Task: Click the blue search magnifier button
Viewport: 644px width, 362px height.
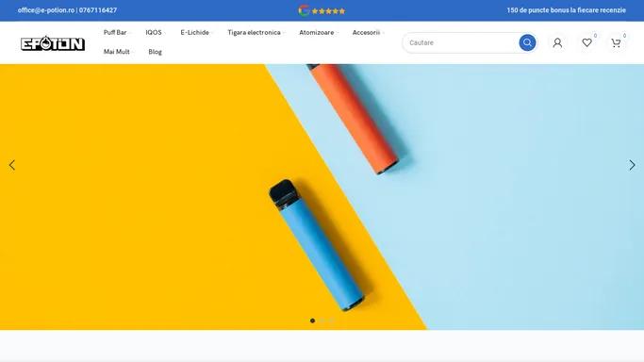Action: 527,42
